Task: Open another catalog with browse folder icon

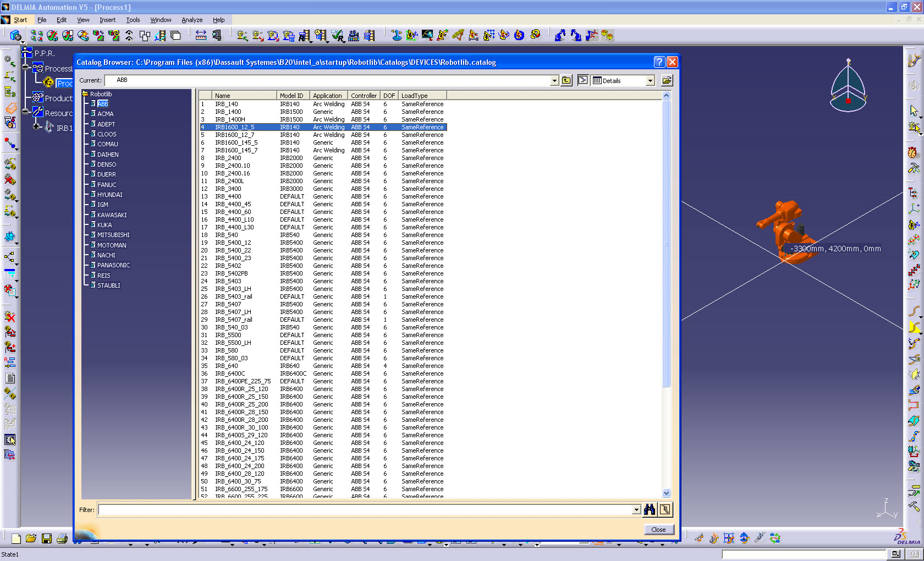Action: point(667,80)
